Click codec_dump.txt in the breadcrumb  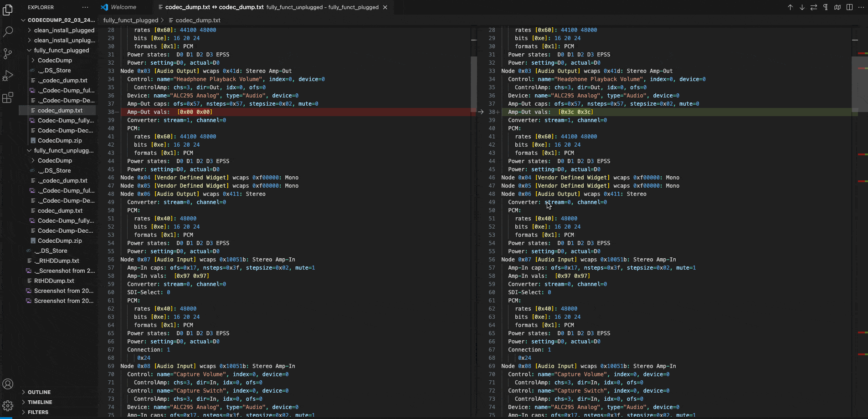pyautogui.click(x=198, y=20)
